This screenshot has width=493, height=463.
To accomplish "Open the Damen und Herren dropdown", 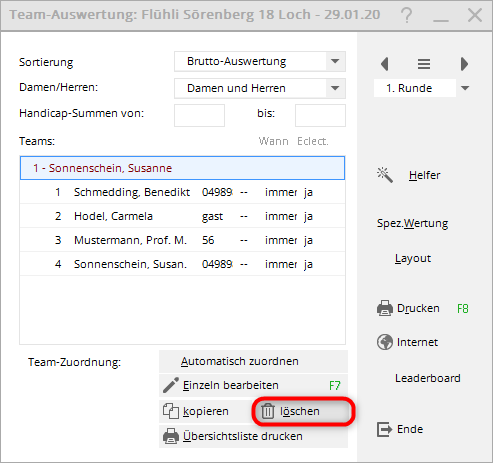I will point(335,88).
